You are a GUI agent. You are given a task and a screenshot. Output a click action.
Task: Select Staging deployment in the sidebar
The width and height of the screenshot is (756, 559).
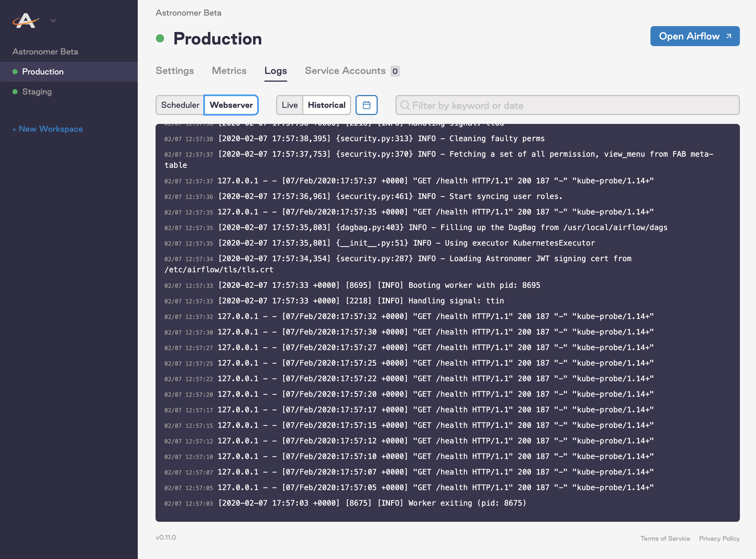click(x=37, y=92)
